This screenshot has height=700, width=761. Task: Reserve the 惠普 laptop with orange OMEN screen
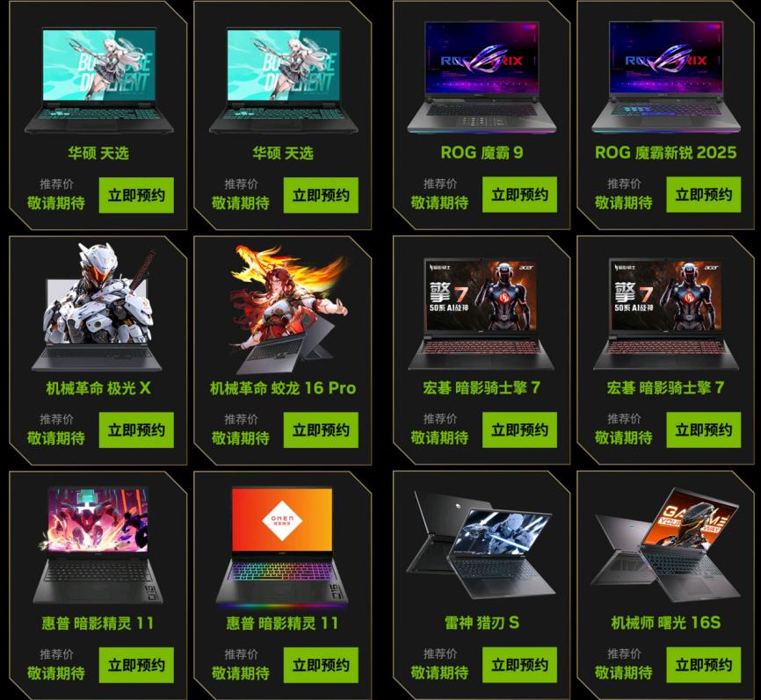(321, 665)
